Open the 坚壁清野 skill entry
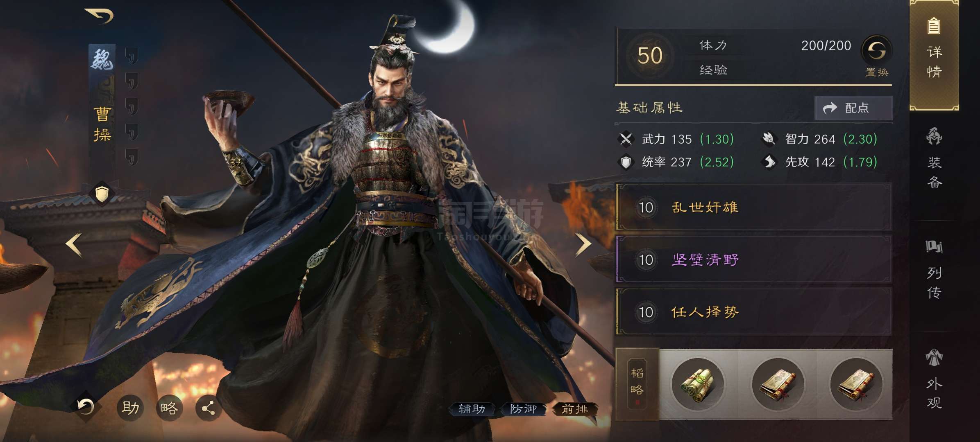 (x=753, y=259)
